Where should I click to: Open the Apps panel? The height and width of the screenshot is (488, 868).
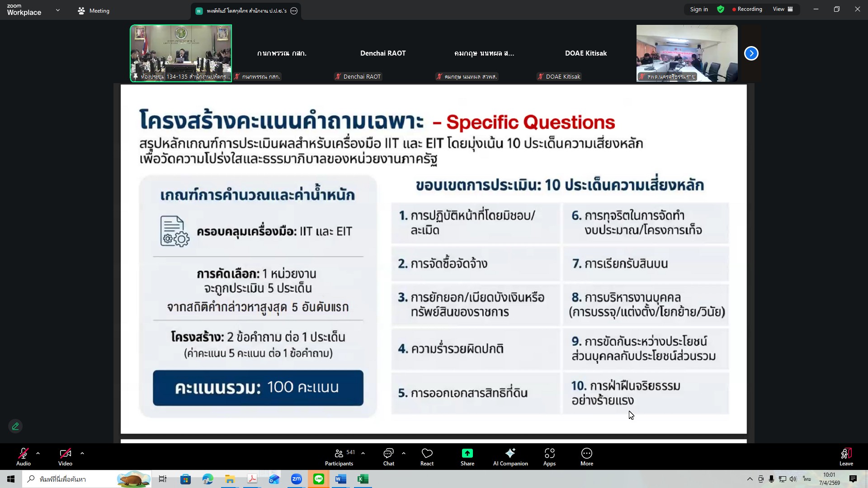pos(549,456)
